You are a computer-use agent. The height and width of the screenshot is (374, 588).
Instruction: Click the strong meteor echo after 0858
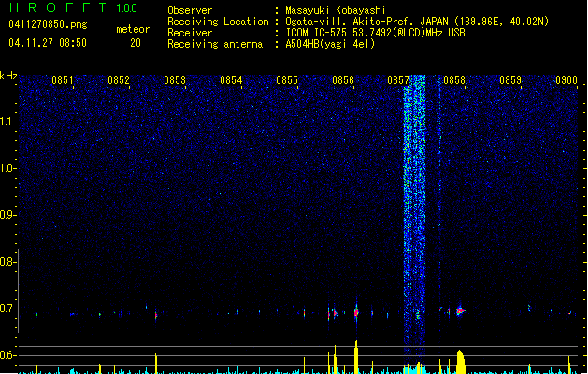pos(460,311)
